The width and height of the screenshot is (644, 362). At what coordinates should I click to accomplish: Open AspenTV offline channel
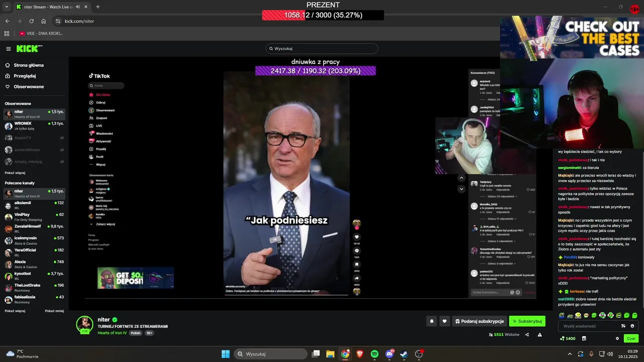(34, 138)
